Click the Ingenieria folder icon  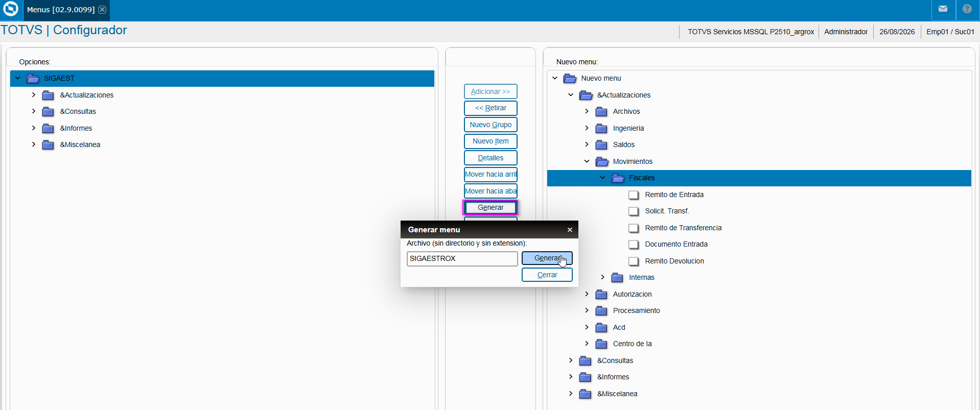pyautogui.click(x=601, y=128)
